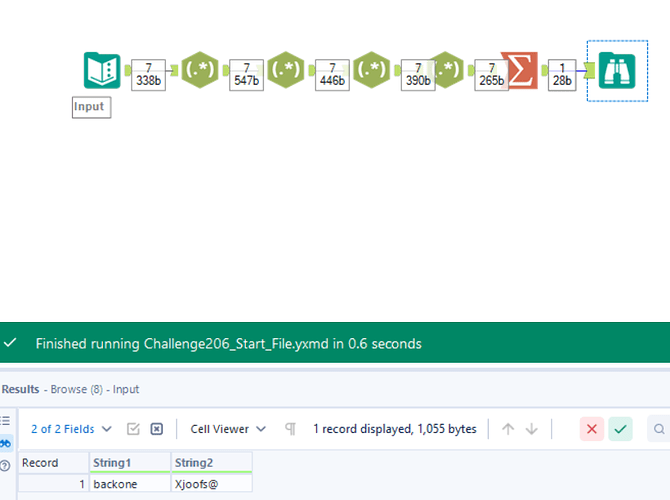
Task: Select the Browse binoculars tool
Action: click(617, 71)
